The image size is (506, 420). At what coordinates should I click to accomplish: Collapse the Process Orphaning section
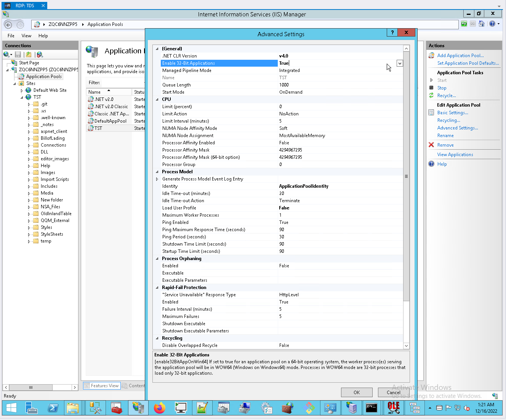(x=157, y=259)
